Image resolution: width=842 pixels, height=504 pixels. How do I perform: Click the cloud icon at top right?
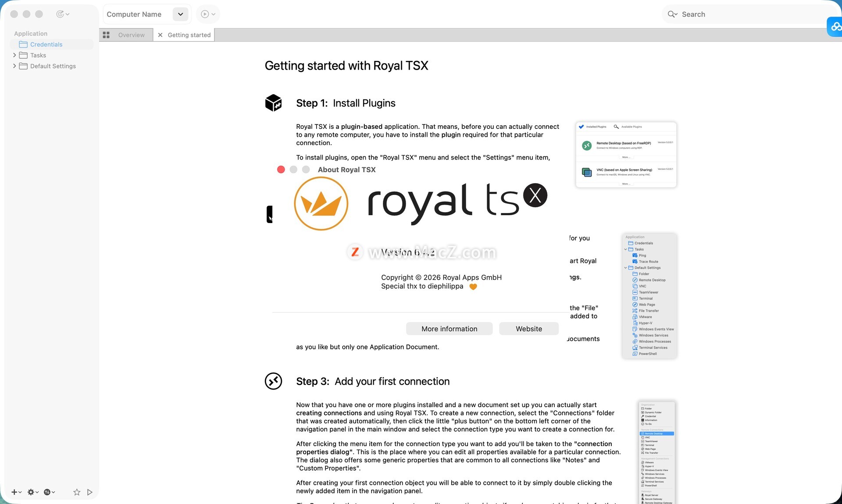835,27
